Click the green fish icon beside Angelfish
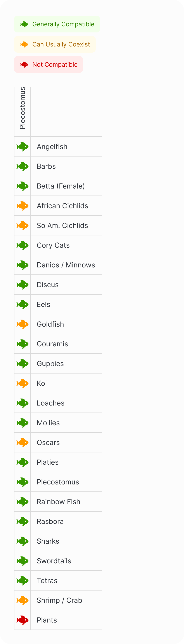This screenshot has width=184, height=644. 23,147
